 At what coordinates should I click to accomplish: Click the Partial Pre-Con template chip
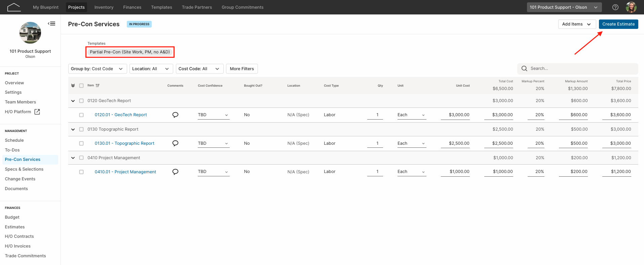click(x=130, y=52)
